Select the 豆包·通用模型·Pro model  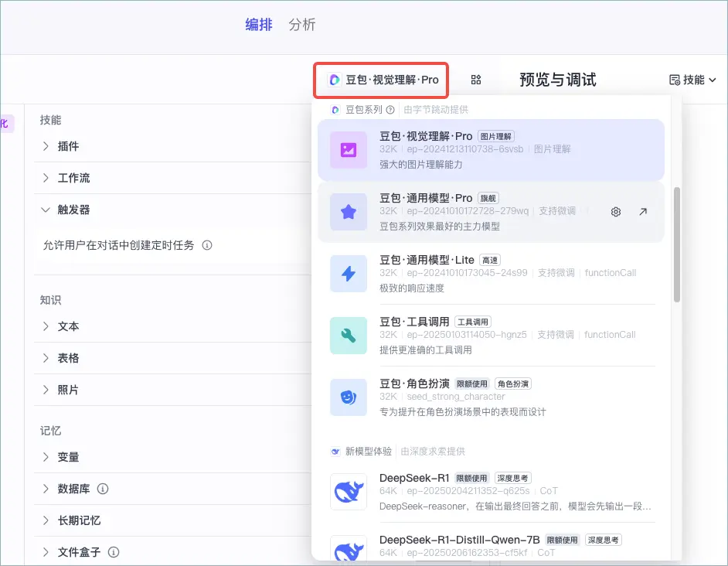coord(491,212)
